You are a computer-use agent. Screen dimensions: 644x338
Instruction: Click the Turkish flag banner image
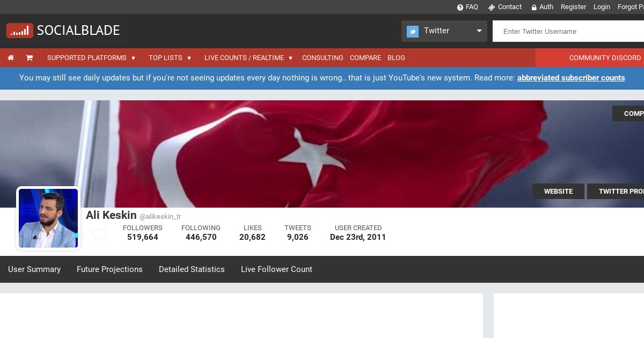pyautogui.click(x=322, y=154)
